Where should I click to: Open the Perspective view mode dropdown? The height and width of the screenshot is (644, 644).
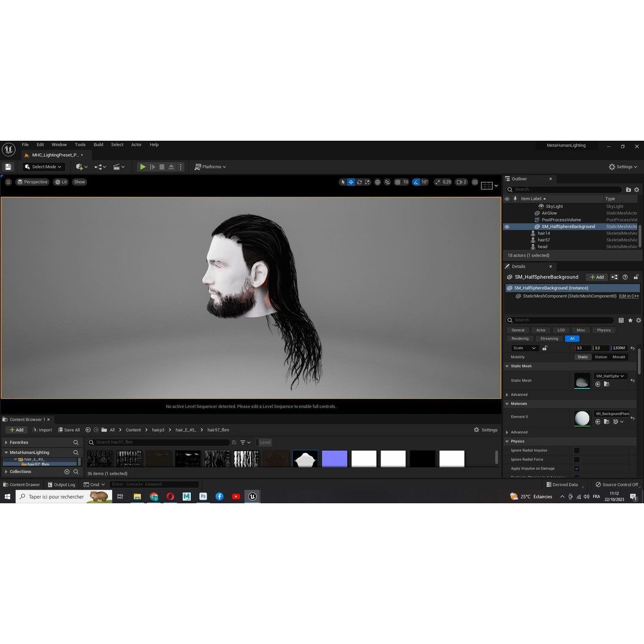32,182
